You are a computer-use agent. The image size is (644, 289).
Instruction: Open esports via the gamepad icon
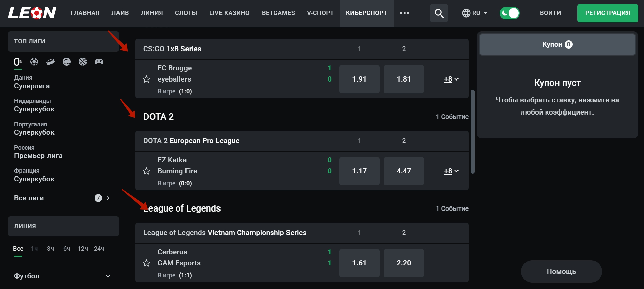coord(99,62)
